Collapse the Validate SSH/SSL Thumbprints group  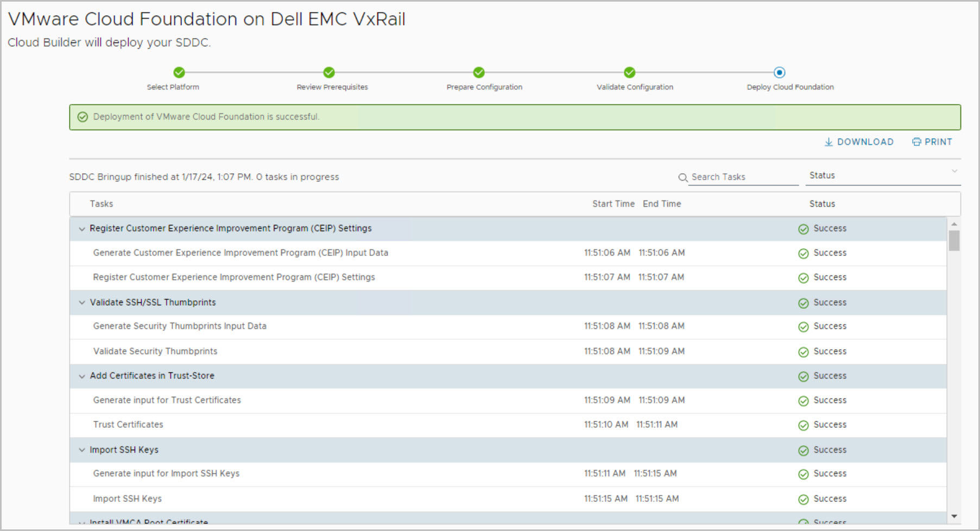coord(82,302)
